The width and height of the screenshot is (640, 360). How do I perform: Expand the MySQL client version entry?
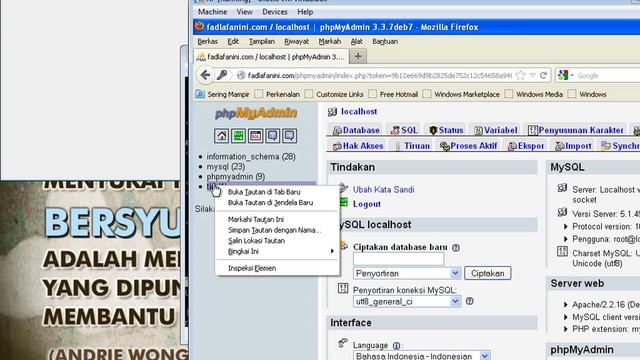[566, 317]
